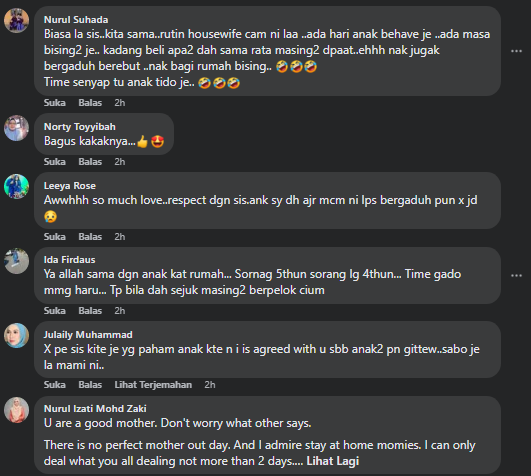
Task: Open more options for Nurul Suhada's comment
Action: [516, 51]
